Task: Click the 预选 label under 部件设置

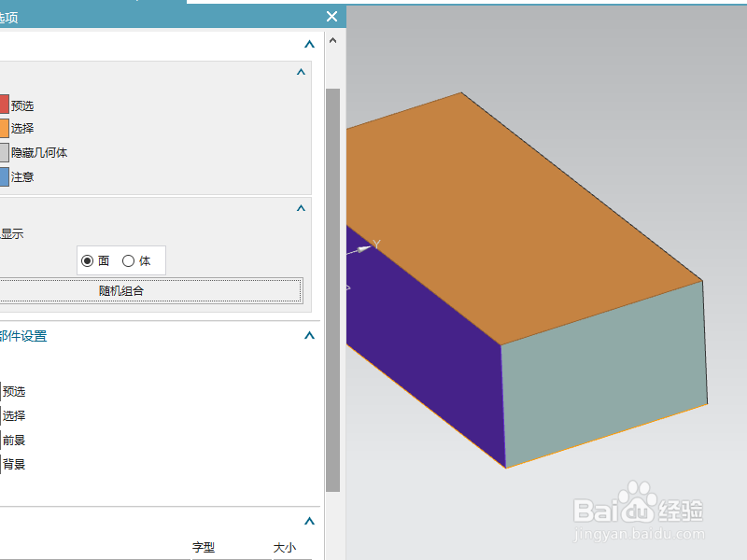Action: pyautogui.click(x=14, y=391)
